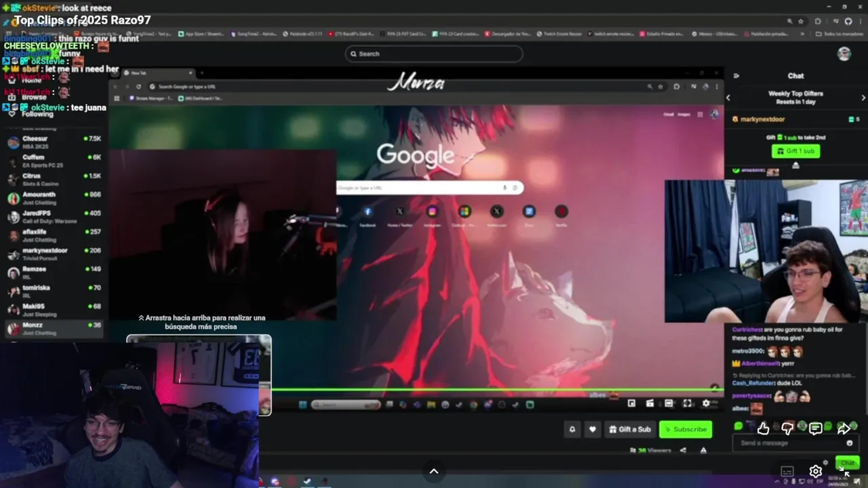Tap the thumbs-down dislike icon
The height and width of the screenshot is (488, 868).
click(x=787, y=428)
